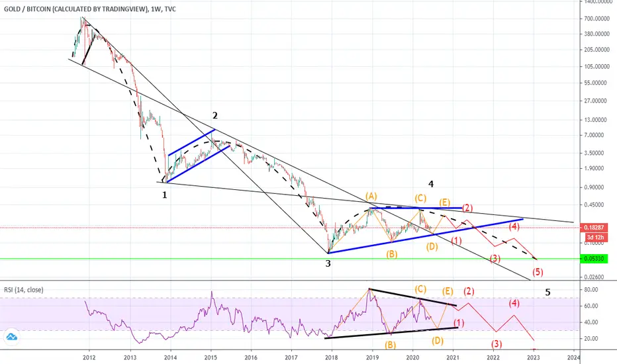Click the orange (A) wave label
This screenshot has height=364, width=617.
pyautogui.click(x=371, y=196)
